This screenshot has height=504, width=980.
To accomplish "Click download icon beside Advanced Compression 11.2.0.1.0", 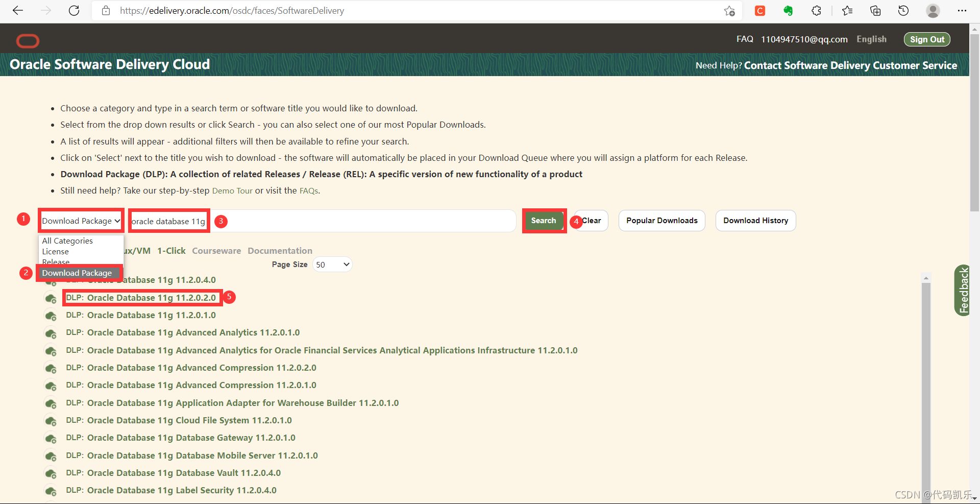I will pyautogui.click(x=51, y=386).
